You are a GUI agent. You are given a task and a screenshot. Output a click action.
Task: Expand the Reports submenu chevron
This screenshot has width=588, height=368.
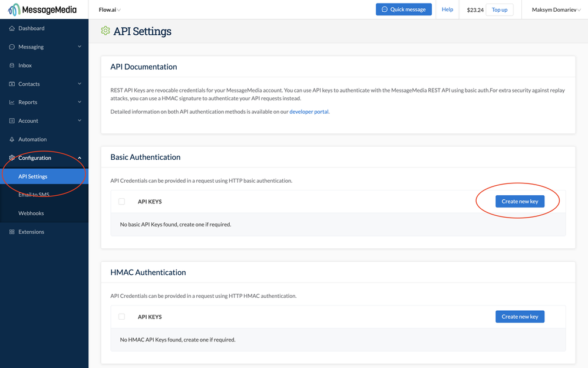[x=80, y=102]
